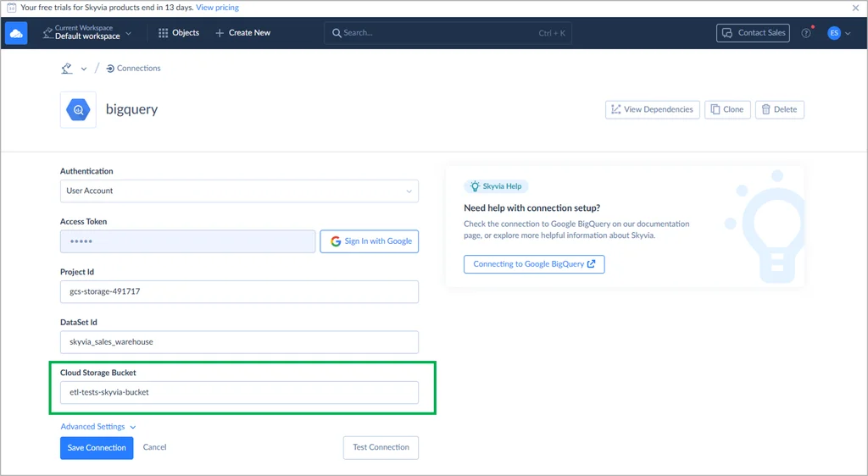Open the Create New menu

coord(243,33)
